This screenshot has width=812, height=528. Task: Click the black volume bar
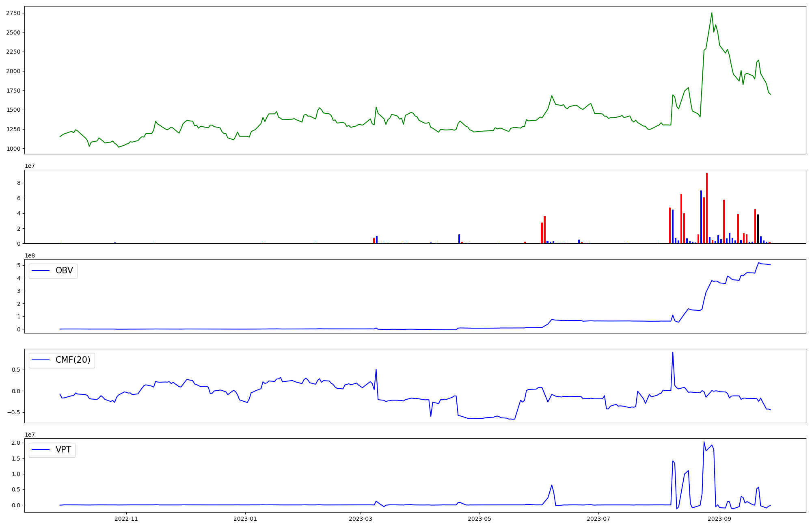[x=758, y=229]
